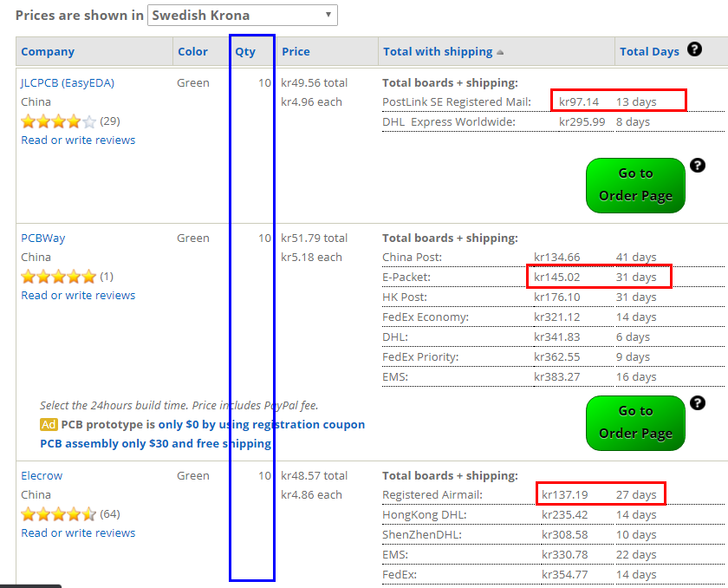Open Elecrow company link
The image size is (728, 588).
[x=42, y=475]
